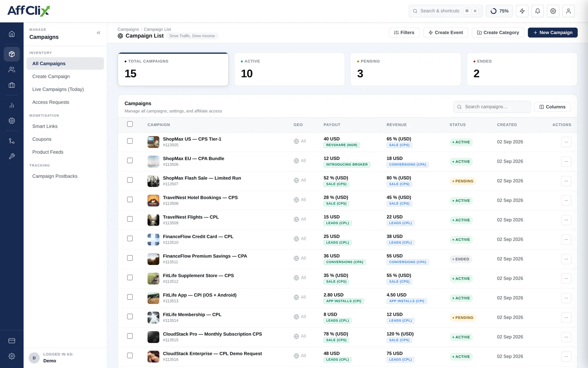Open the billing card icon in rail
The width and height of the screenshot is (588, 368).
pyautogui.click(x=12, y=341)
